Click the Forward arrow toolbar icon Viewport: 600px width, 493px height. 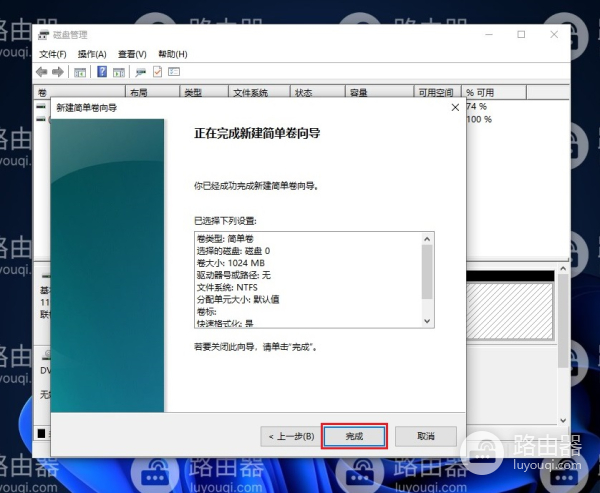58,72
